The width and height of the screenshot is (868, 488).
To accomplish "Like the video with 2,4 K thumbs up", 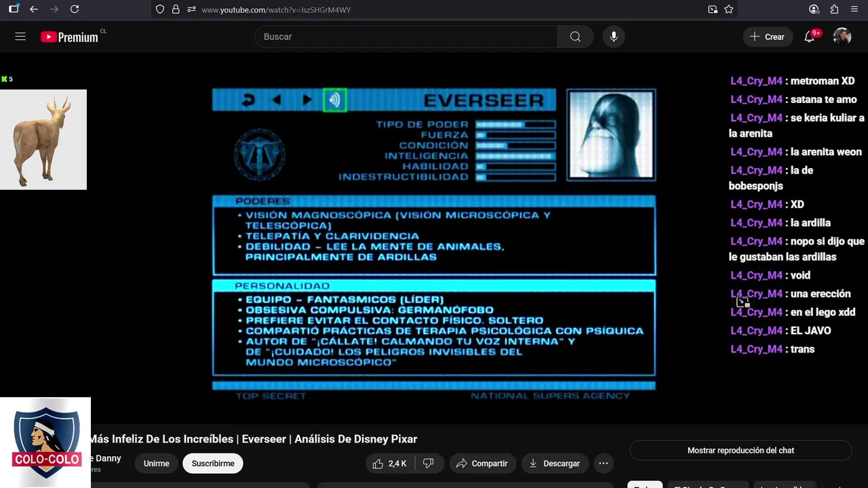I will pos(389,464).
